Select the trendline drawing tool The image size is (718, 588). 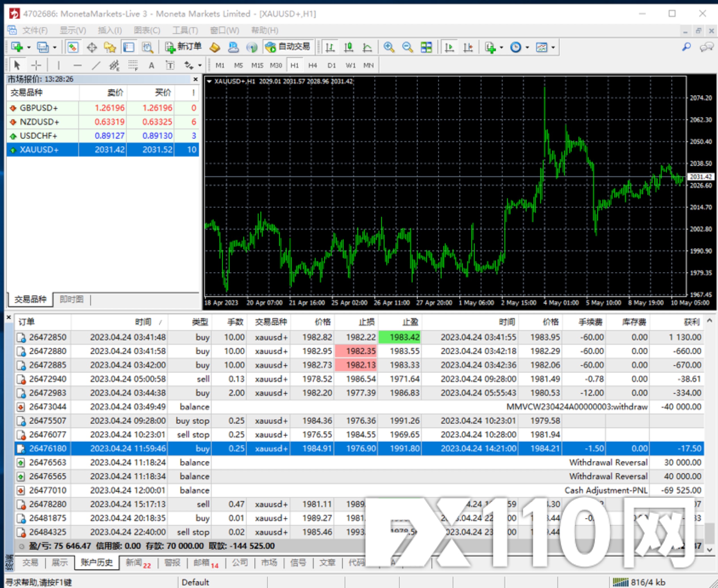(96, 65)
